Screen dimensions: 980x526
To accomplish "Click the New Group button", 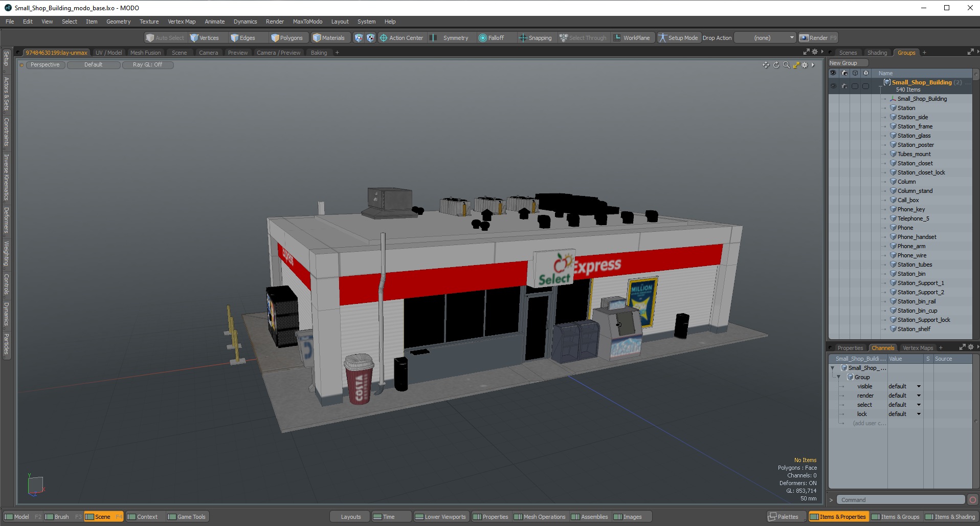I will coord(849,63).
